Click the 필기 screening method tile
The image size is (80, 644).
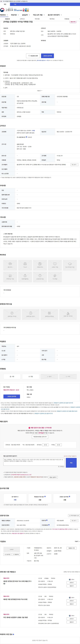(x=49, y=377)
